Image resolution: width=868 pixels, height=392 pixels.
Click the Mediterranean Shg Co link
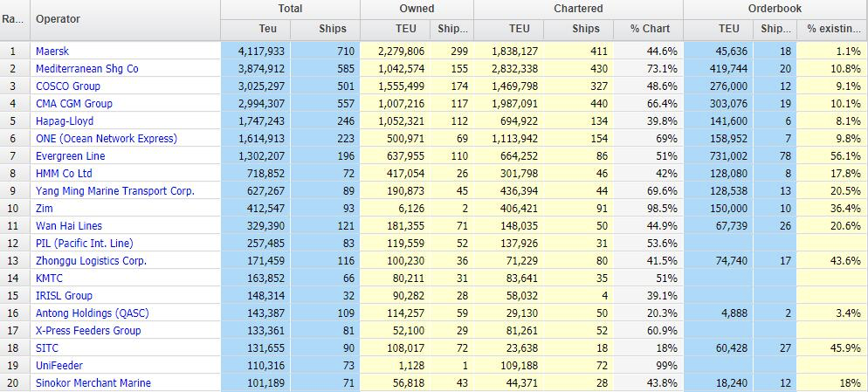point(86,69)
